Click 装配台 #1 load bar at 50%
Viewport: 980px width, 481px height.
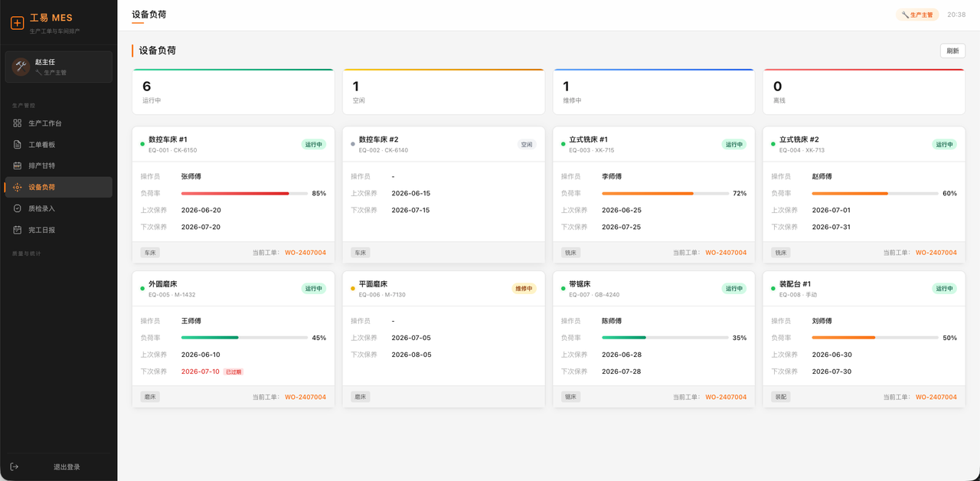(x=875, y=338)
